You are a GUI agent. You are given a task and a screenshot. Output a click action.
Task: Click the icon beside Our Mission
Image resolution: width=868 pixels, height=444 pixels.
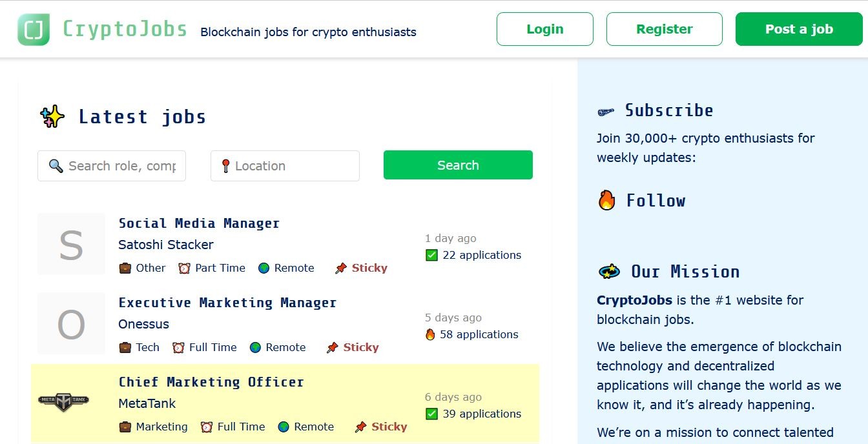(x=609, y=271)
